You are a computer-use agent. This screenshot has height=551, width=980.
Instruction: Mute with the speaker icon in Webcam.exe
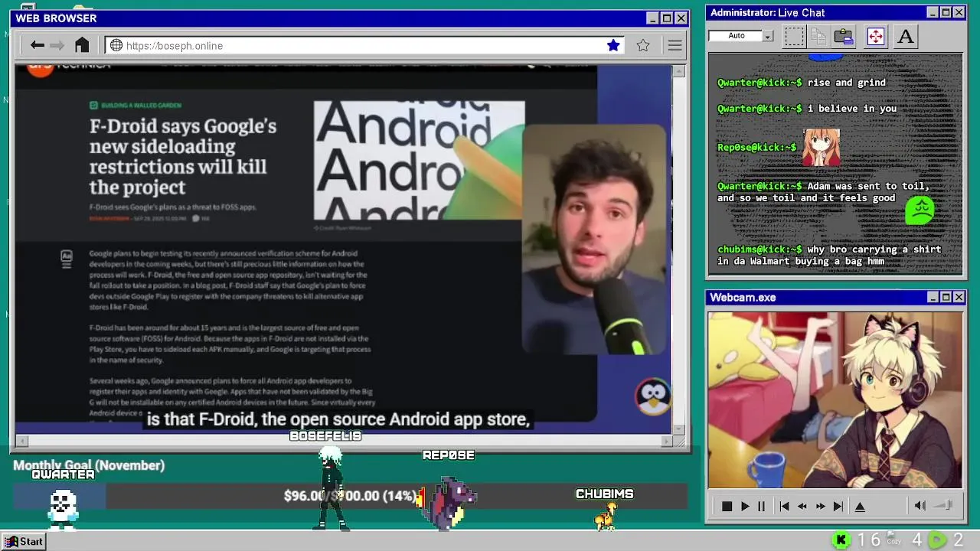coord(920,505)
